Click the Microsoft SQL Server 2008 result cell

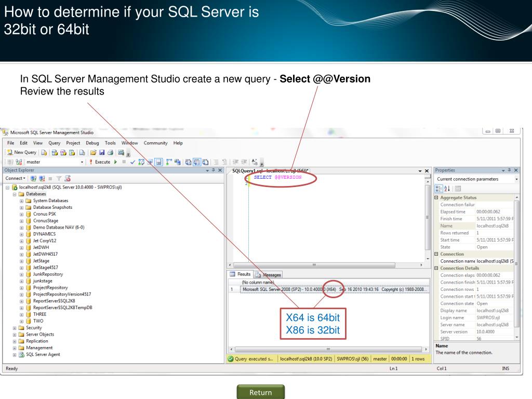coord(334,289)
